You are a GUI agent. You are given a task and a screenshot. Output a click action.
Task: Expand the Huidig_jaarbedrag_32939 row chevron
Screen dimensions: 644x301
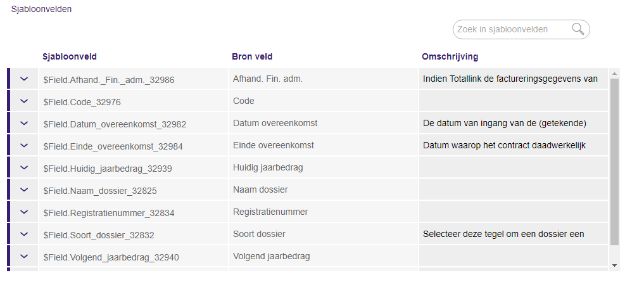click(x=24, y=167)
